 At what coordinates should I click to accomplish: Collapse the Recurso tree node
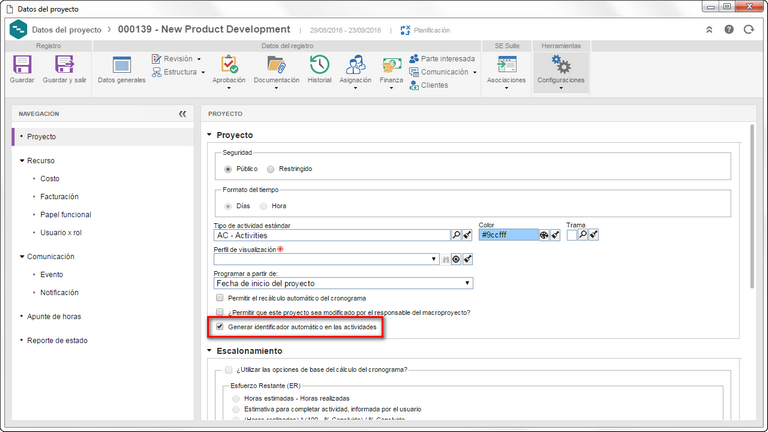(22, 161)
